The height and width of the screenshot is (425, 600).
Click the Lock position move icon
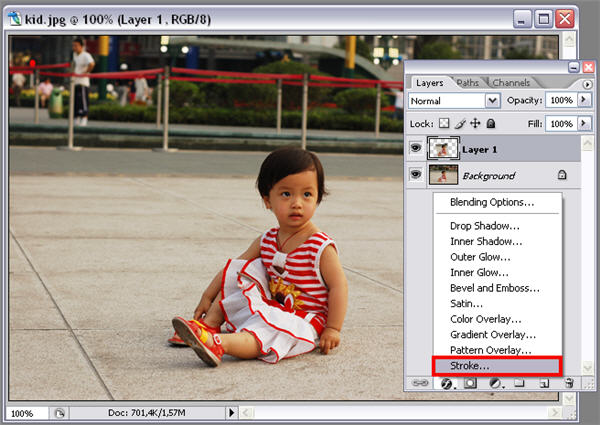[475, 123]
